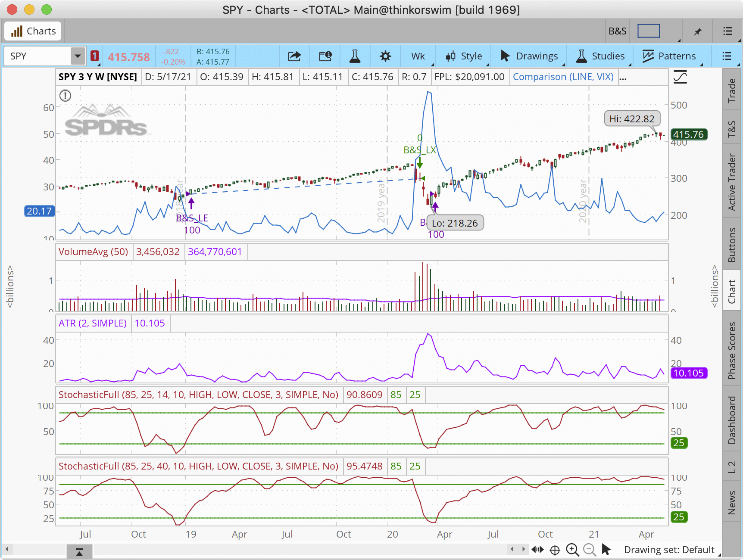The image size is (743, 560).
Task: Click the pin window icon
Action: pyautogui.click(x=697, y=31)
